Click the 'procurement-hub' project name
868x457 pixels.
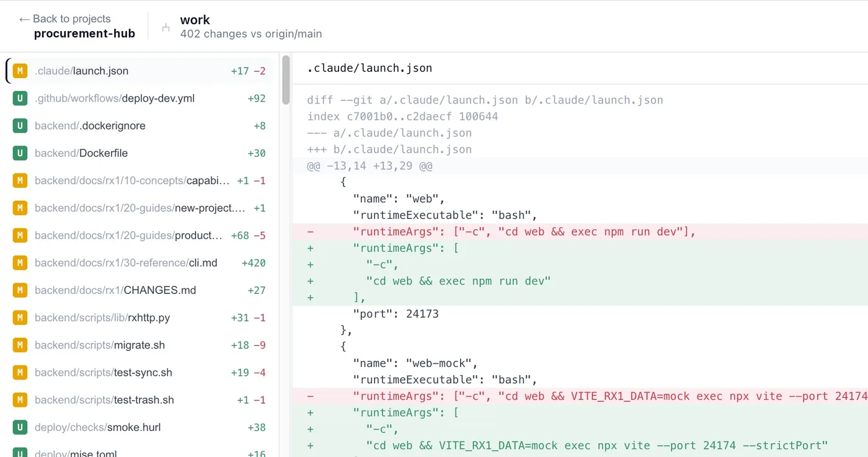[x=84, y=33]
